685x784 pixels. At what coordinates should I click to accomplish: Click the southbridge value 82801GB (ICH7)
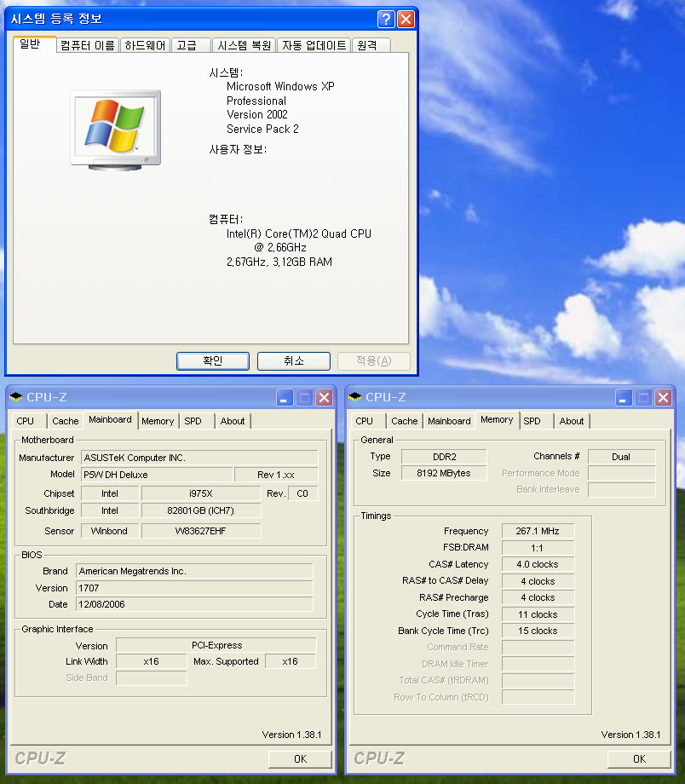click(201, 510)
